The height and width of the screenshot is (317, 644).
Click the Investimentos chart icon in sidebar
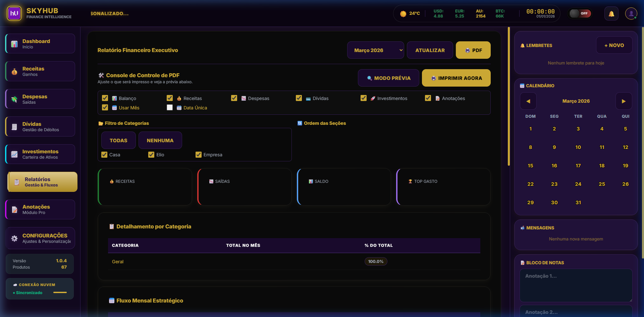point(14,154)
